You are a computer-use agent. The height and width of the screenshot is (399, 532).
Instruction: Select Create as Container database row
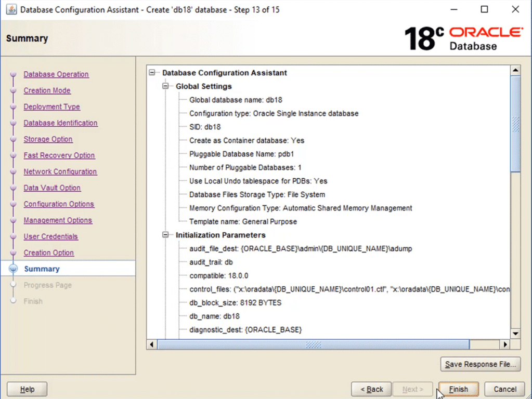click(246, 141)
